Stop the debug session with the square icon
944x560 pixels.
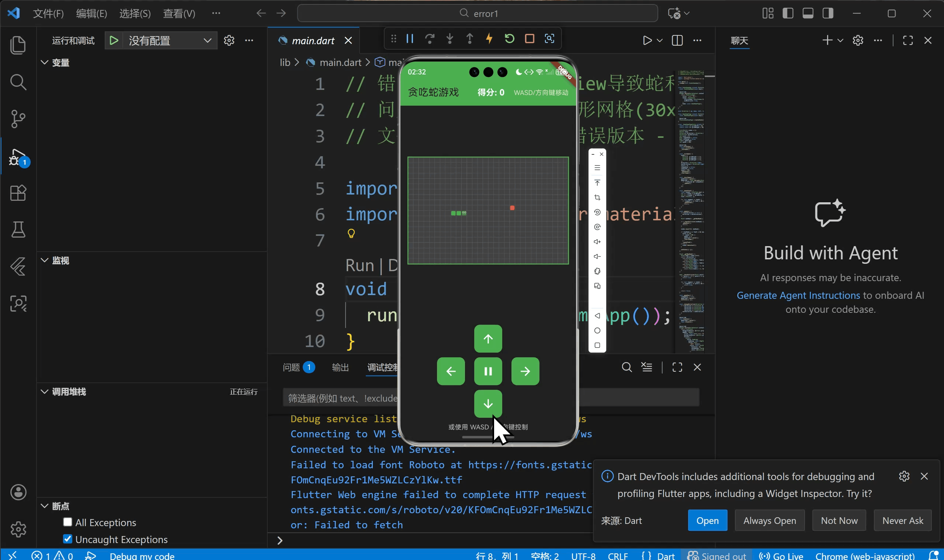(530, 38)
